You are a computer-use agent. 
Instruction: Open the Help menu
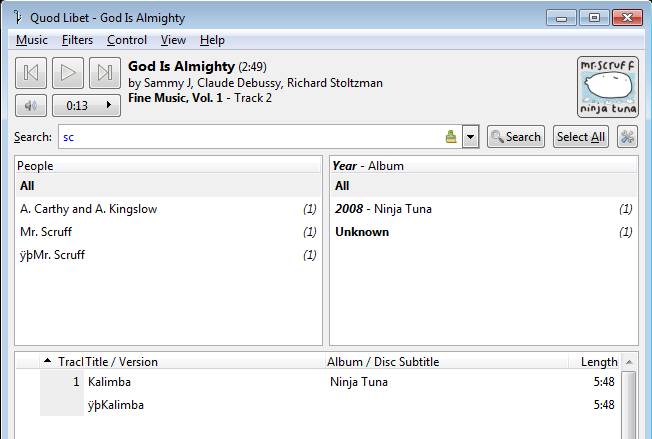coord(212,40)
